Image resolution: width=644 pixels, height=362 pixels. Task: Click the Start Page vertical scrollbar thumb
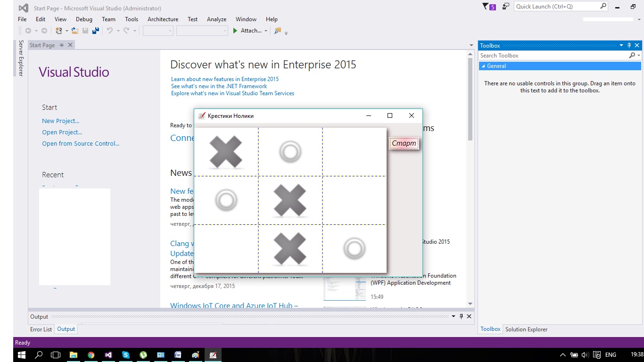coord(470,99)
